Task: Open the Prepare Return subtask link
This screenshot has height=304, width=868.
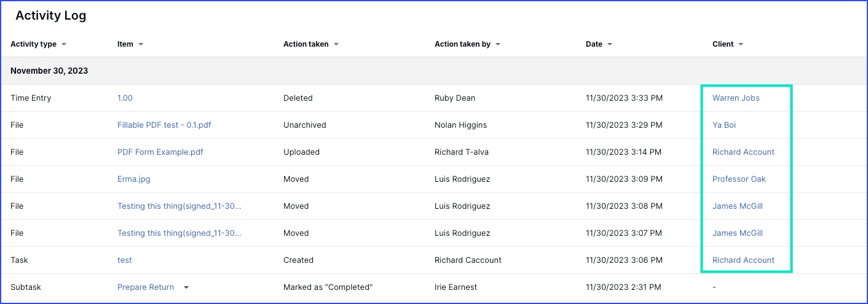Action: (x=146, y=287)
